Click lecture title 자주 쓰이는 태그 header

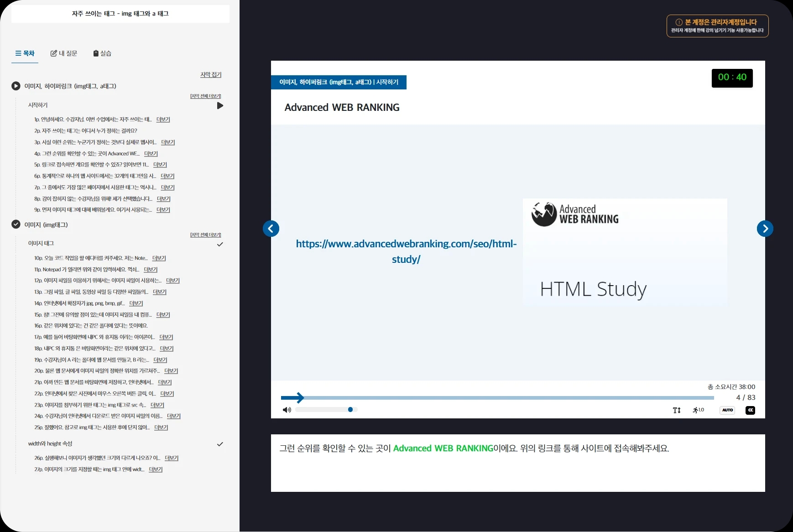(120, 14)
